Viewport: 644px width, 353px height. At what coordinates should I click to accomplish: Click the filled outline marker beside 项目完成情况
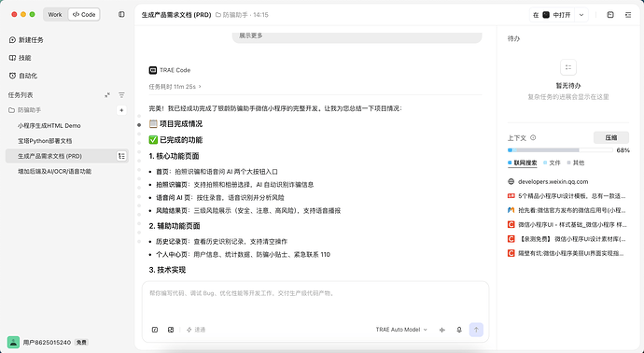(x=139, y=124)
